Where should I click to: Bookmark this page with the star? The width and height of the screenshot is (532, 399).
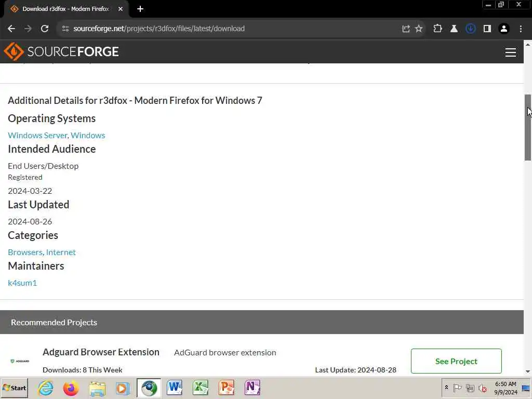coord(419,29)
